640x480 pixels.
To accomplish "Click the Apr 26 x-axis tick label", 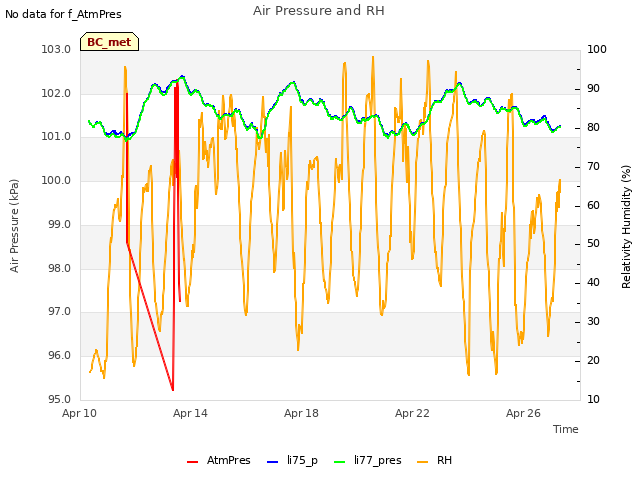I will [523, 413].
